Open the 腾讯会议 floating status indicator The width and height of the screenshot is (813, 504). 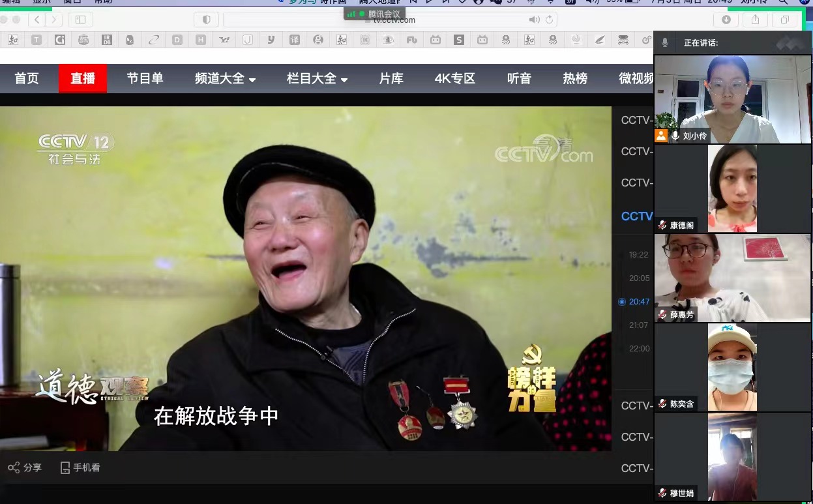point(375,13)
